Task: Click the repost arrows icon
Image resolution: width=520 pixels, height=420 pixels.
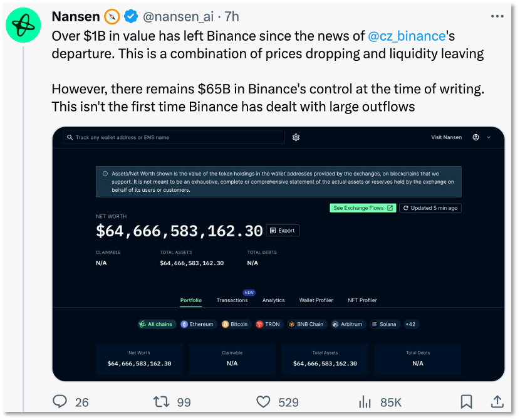Action: pos(161,402)
